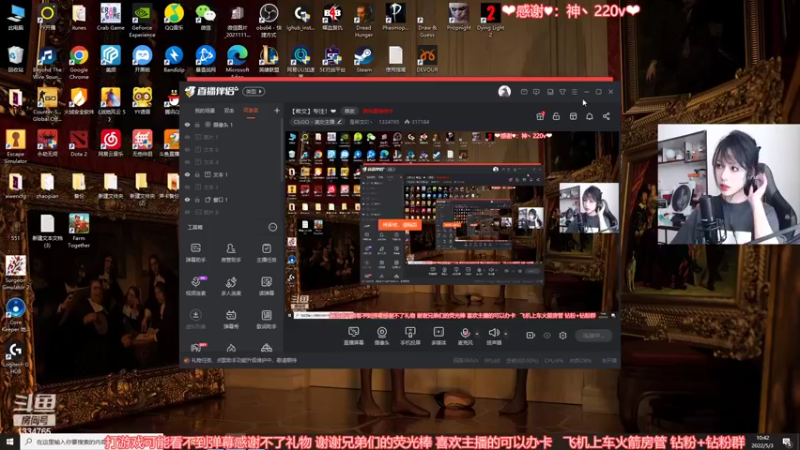
Task: Share the stream via share icon
Action: point(606,116)
